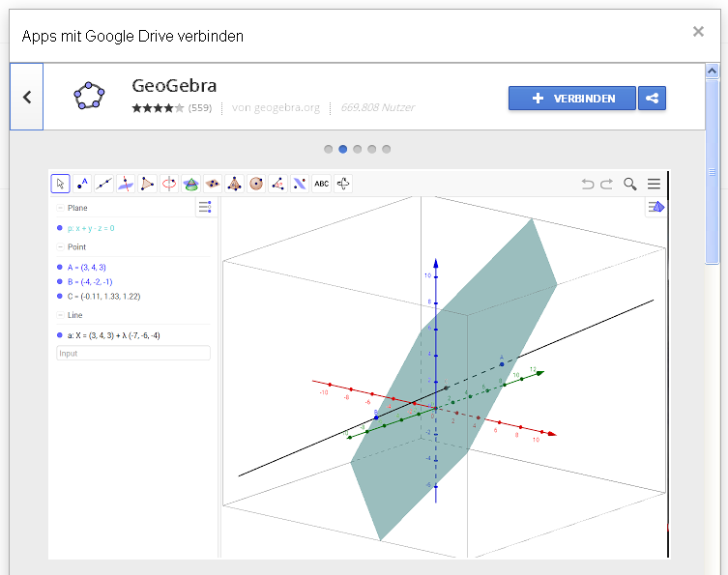Toggle visibility of line a
728x575 pixels.
(x=60, y=334)
